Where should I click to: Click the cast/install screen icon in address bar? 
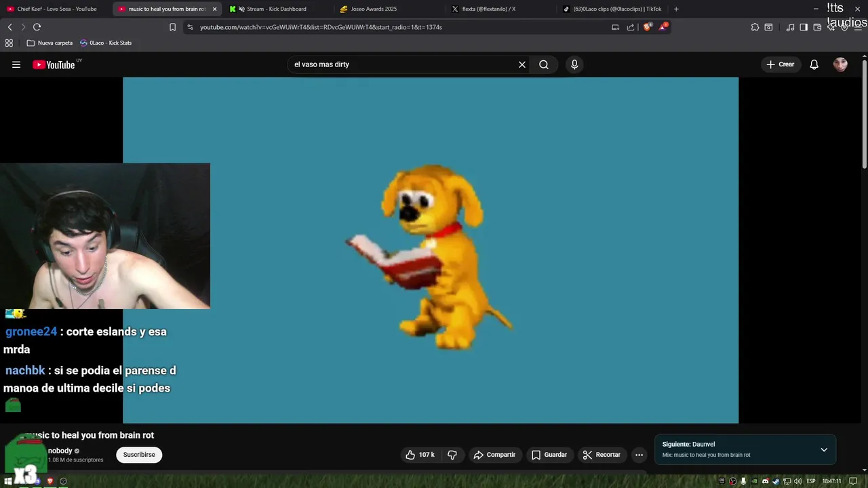(x=615, y=27)
